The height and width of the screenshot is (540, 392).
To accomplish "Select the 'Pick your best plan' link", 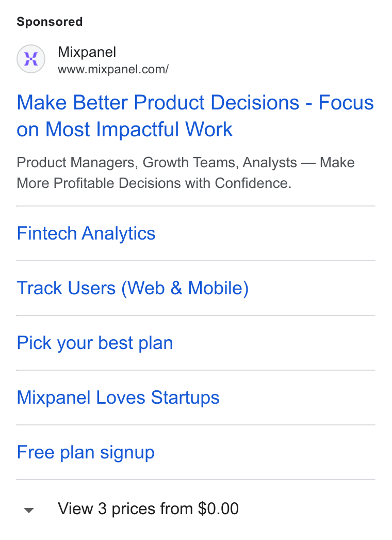I will tap(94, 343).
